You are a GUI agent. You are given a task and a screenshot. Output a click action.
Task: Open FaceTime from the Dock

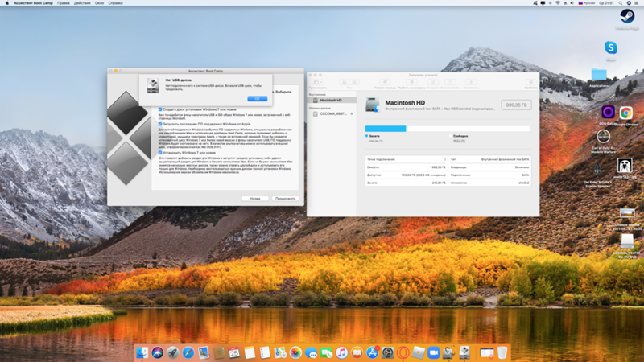pos(326,352)
